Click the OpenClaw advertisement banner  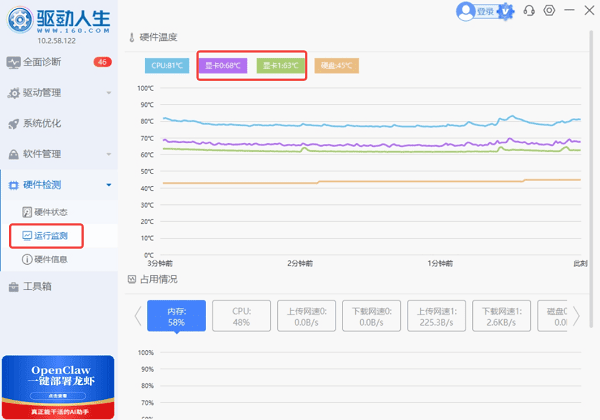(x=58, y=387)
